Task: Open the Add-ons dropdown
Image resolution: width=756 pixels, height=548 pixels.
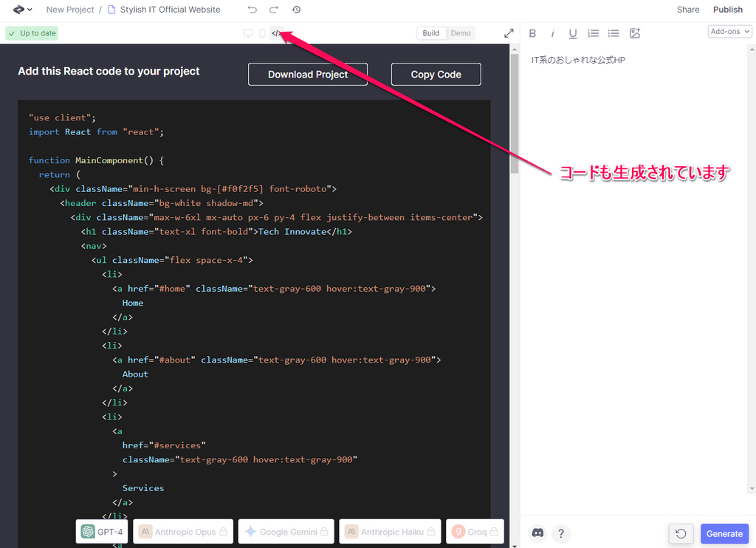Action: tap(729, 32)
